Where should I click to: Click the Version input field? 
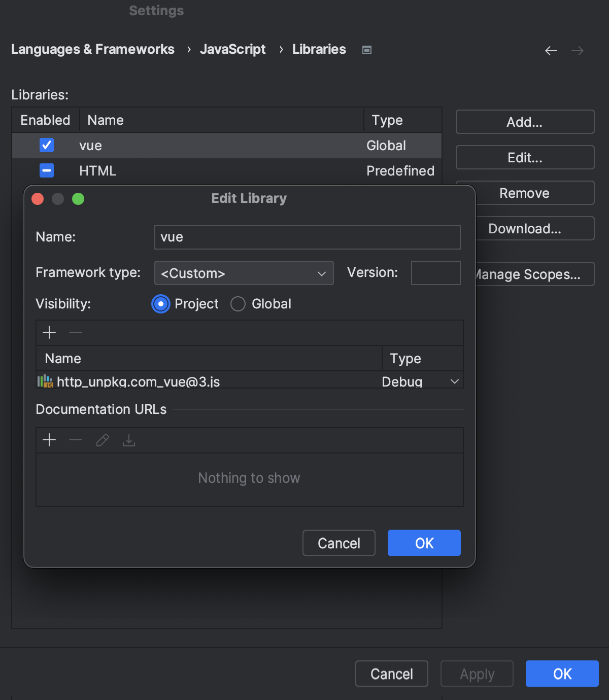coord(435,273)
